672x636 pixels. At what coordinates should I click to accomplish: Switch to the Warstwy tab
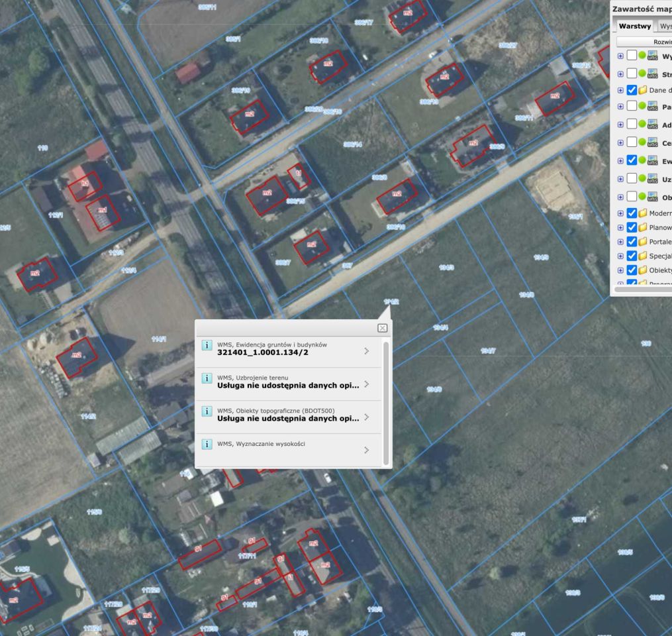(634, 26)
